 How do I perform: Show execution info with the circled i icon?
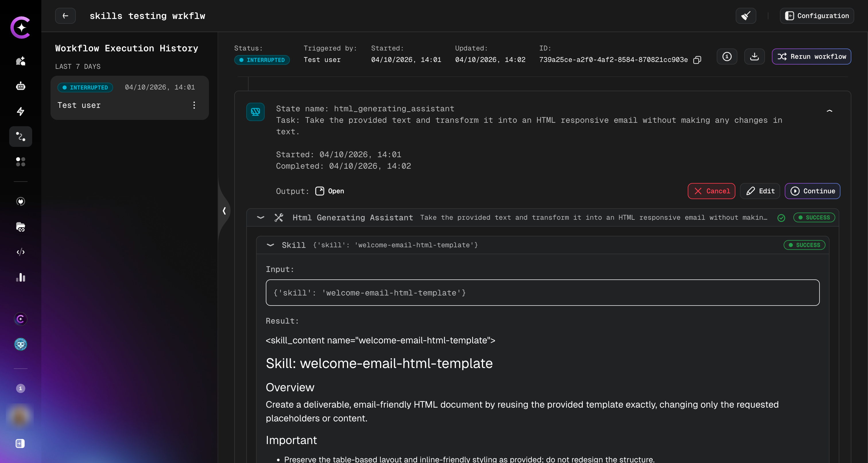click(727, 57)
